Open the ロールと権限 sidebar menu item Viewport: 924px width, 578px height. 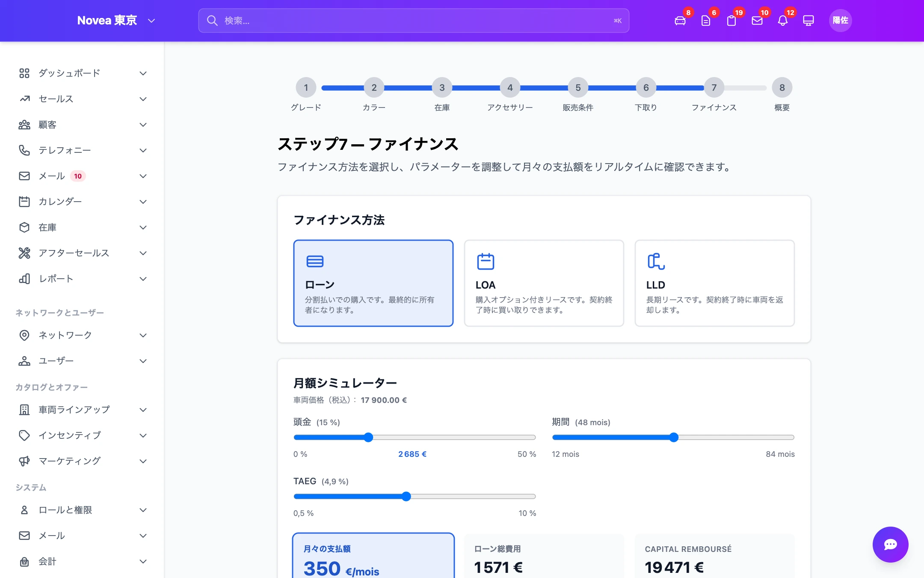[83, 510]
